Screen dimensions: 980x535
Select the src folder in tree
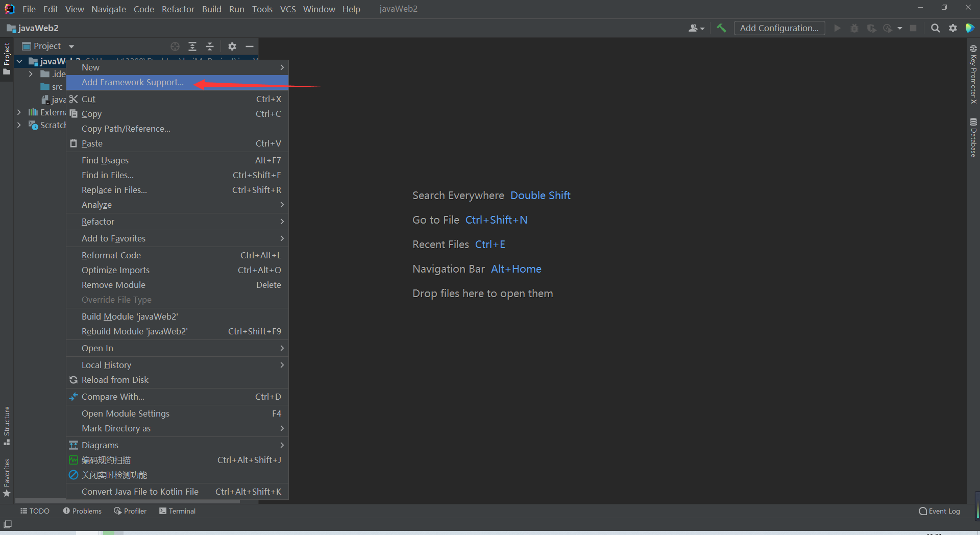pyautogui.click(x=52, y=87)
